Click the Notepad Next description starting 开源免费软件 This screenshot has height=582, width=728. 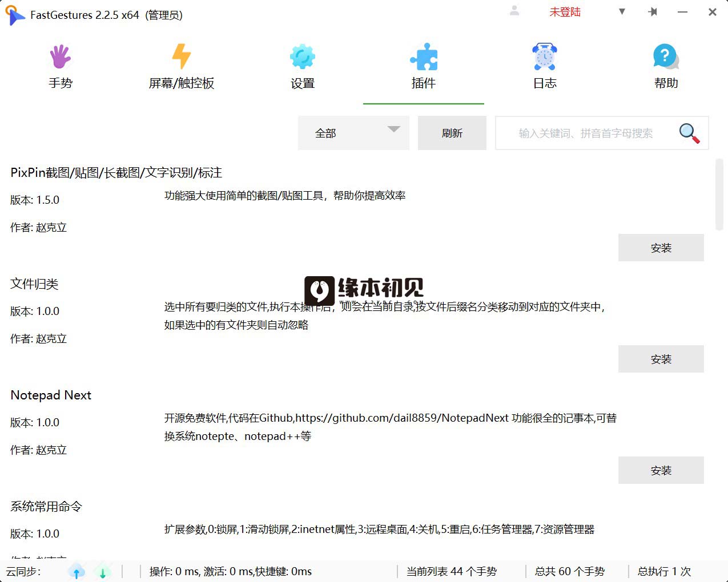pos(391,427)
